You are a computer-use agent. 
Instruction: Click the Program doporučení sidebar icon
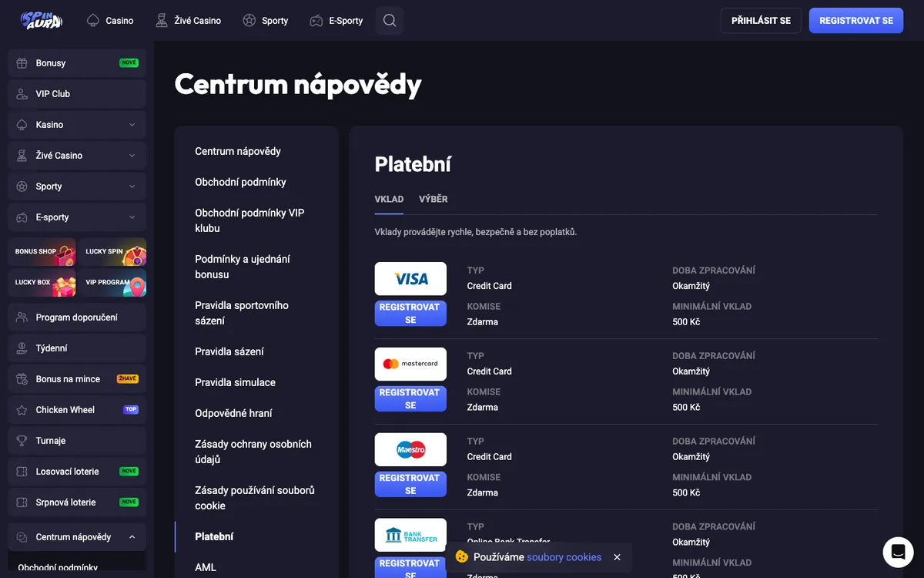pos(22,318)
